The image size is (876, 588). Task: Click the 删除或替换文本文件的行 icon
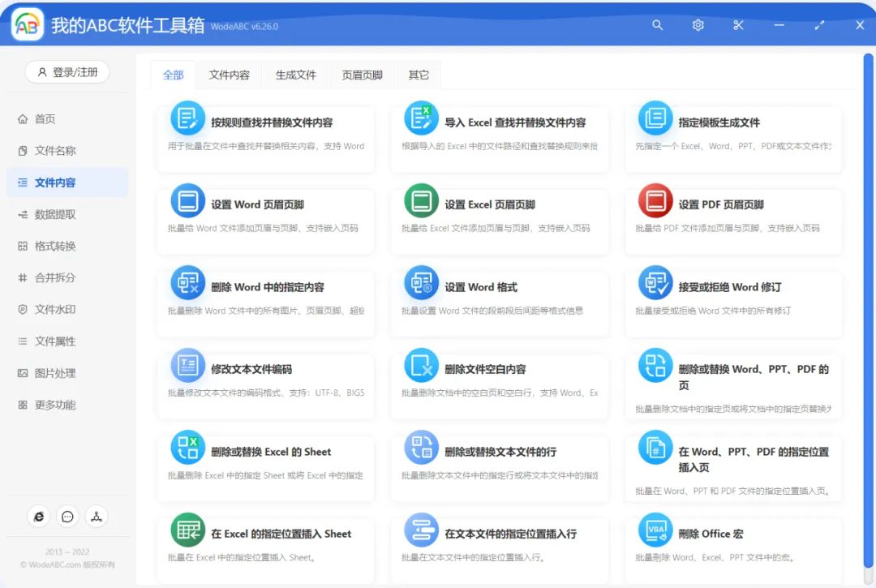(x=421, y=447)
